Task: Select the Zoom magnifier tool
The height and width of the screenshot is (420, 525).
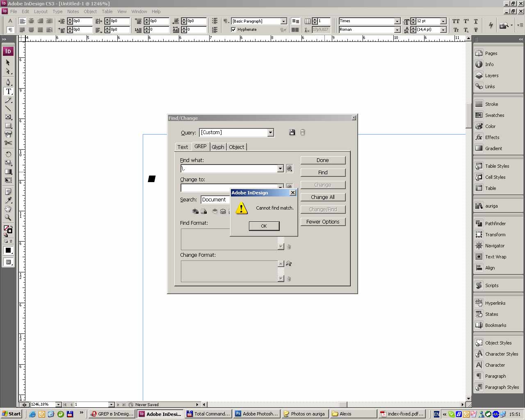Action: click(x=8, y=217)
